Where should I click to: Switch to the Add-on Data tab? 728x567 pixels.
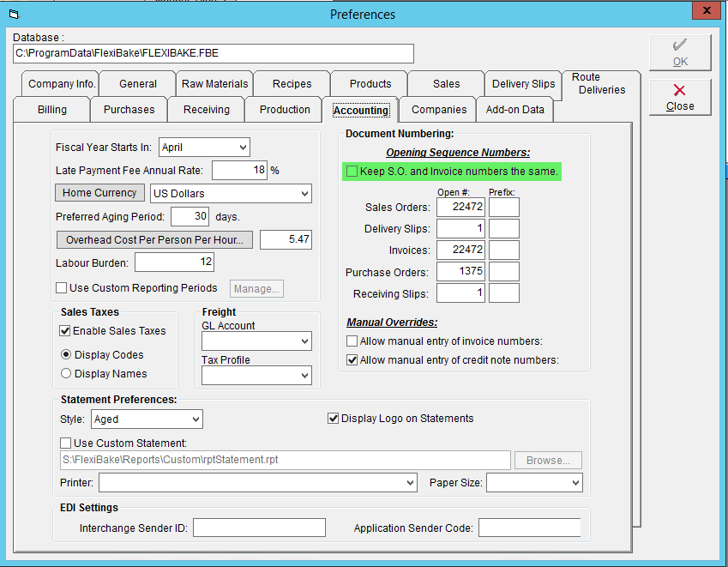[514, 110]
